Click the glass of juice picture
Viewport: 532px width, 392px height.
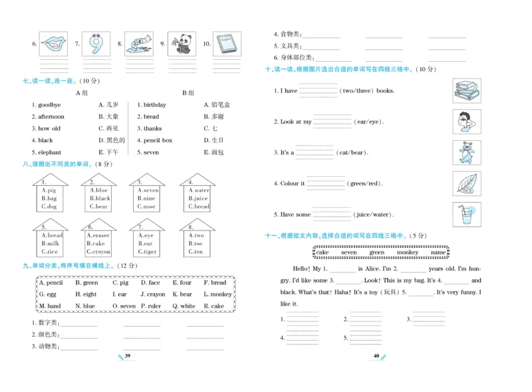pyautogui.click(x=467, y=215)
